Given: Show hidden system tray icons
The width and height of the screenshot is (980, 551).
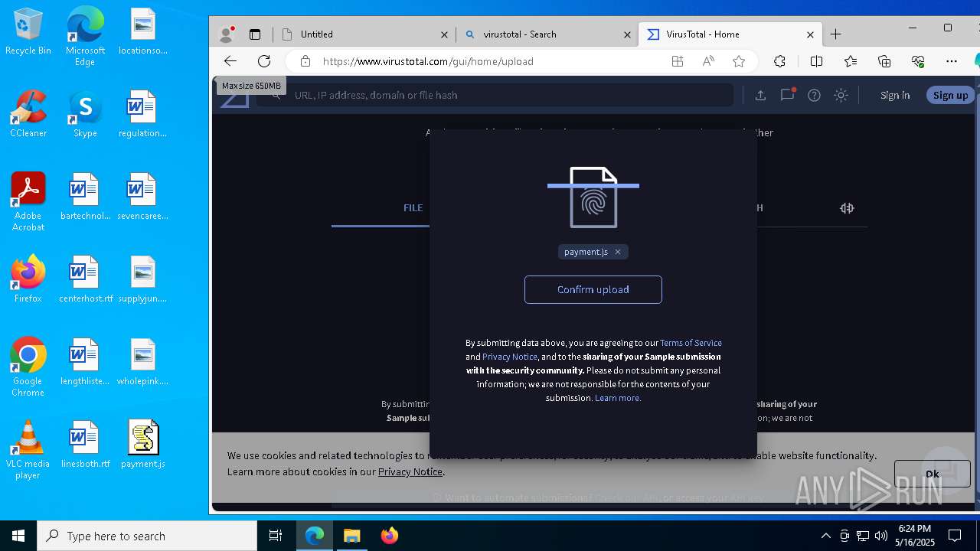Looking at the screenshot, I should [825, 536].
